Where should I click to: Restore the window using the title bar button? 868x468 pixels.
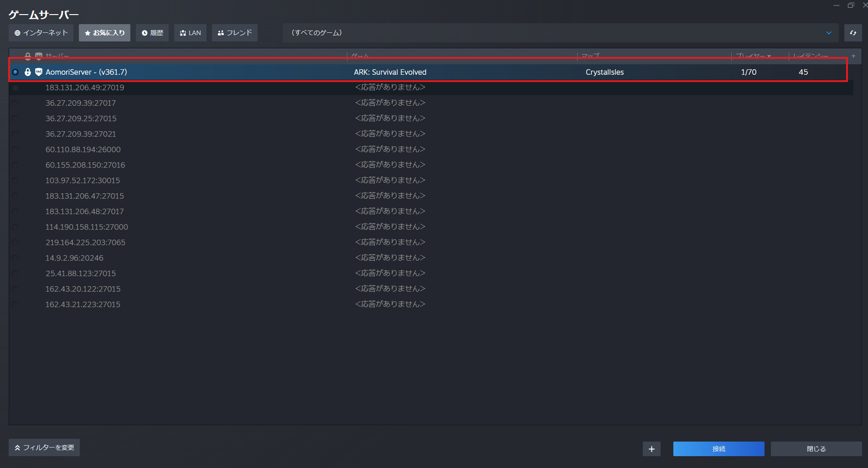[851, 5]
